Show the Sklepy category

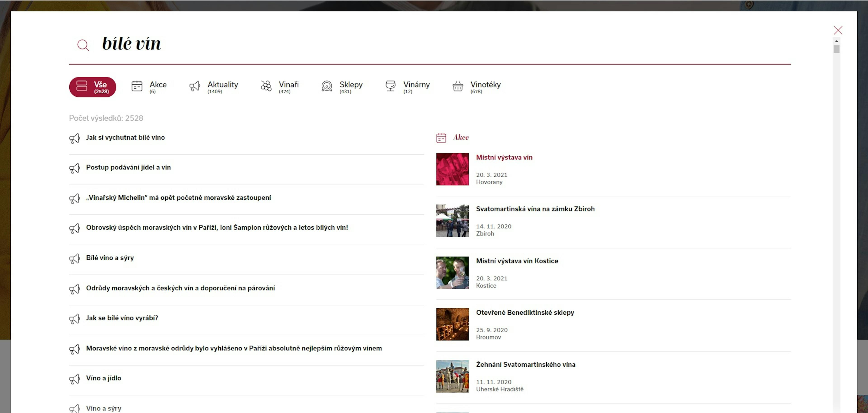pos(342,87)
